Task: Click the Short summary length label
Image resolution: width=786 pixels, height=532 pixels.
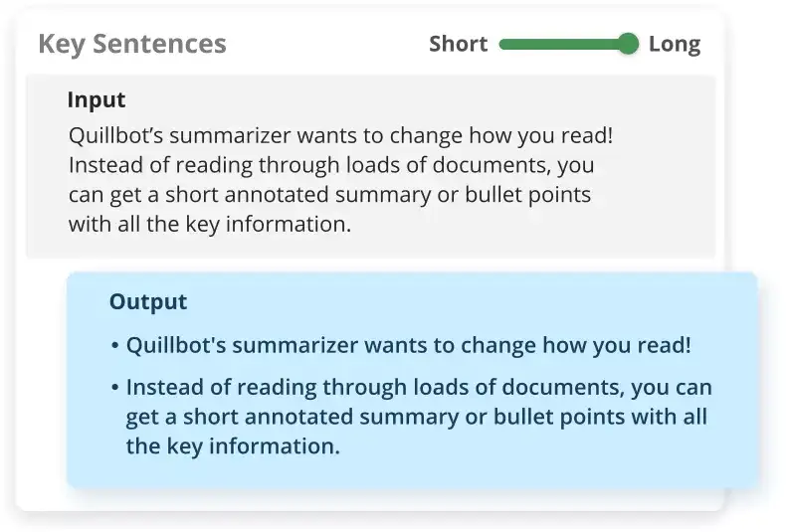Action: pyautogui.click(x=458, y=44)
